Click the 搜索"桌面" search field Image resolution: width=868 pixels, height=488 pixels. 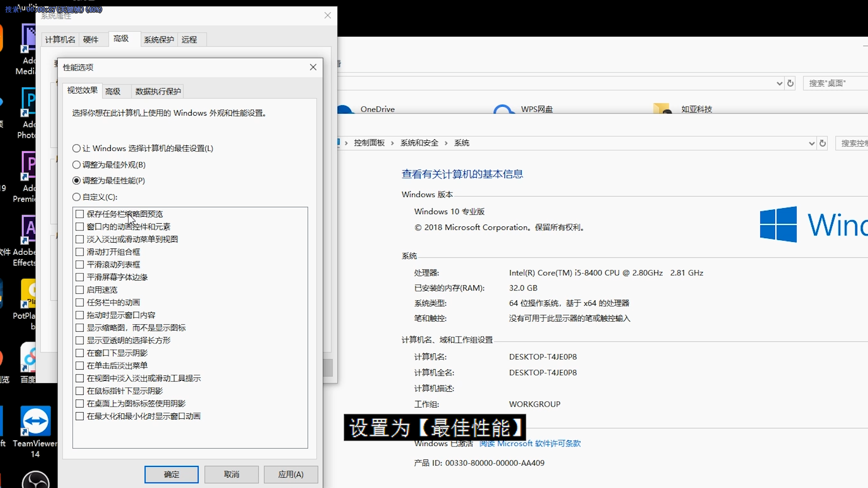click(x=835, y=83)
